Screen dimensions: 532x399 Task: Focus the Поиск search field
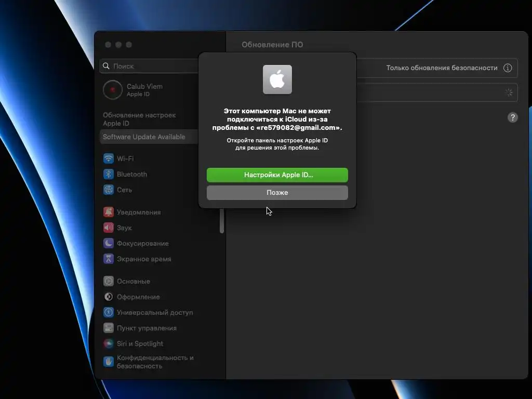149,66
